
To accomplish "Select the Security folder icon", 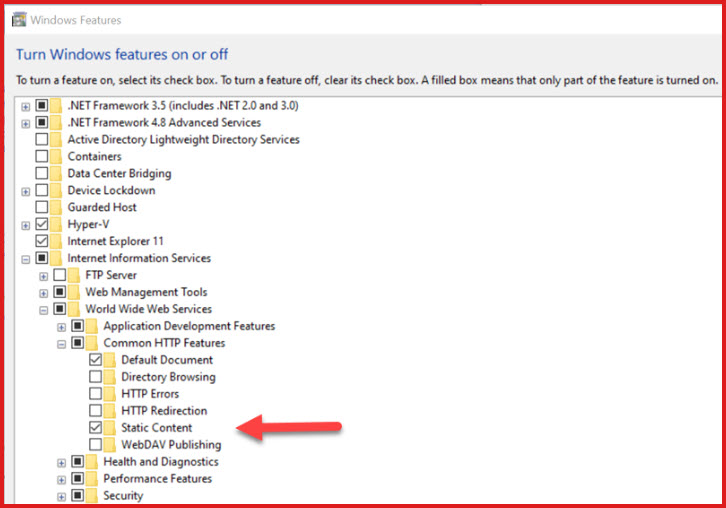I will point(92,495).
